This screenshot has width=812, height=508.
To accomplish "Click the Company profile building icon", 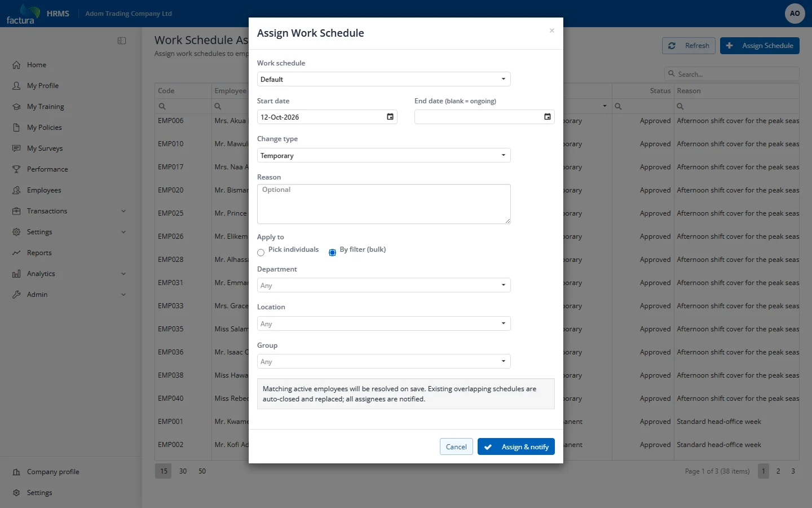I will tap(16, 472).
